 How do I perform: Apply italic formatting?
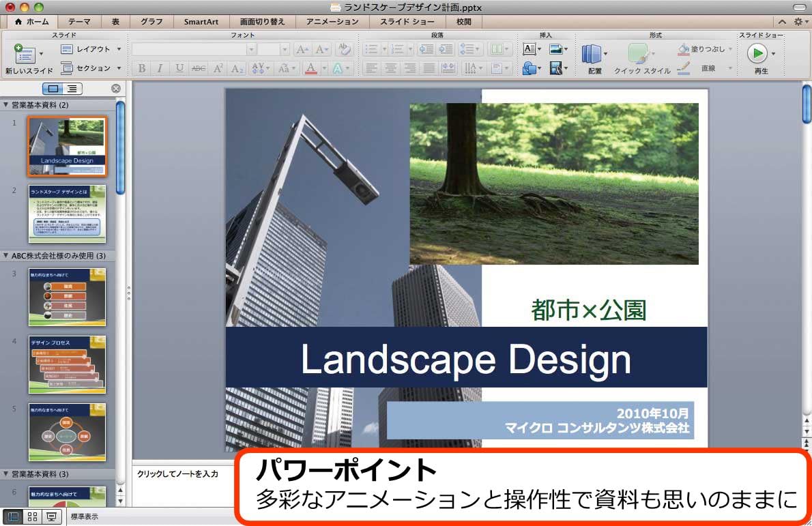[x=160, y=68]
